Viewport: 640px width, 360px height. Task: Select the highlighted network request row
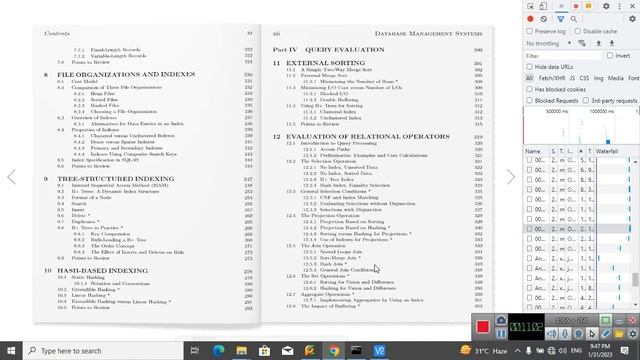coord(578,229)
